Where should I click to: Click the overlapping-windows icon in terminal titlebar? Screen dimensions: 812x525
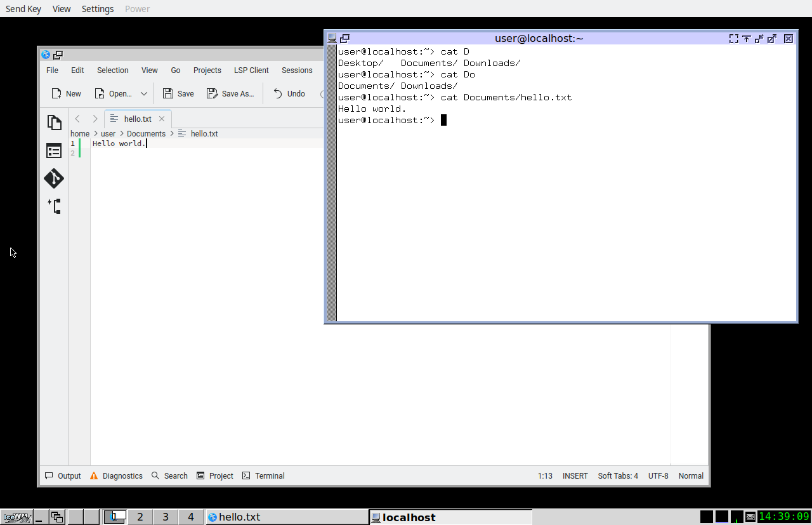[x=344, y=38]
